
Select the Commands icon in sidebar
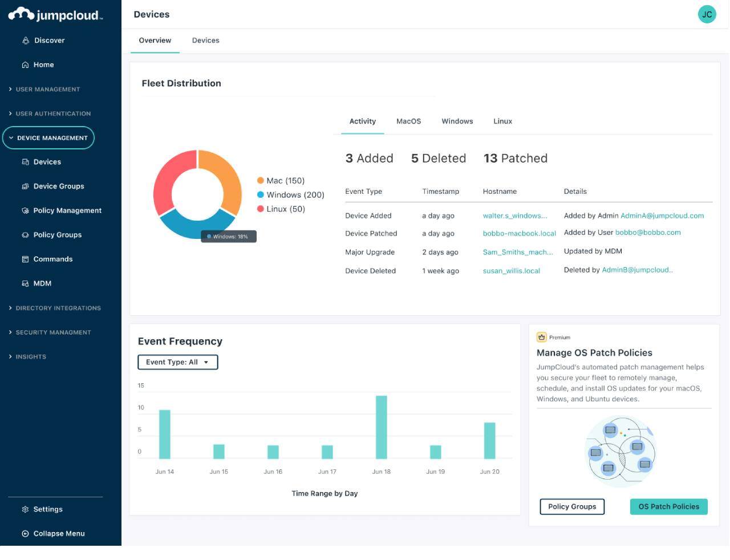click(25, 259)
